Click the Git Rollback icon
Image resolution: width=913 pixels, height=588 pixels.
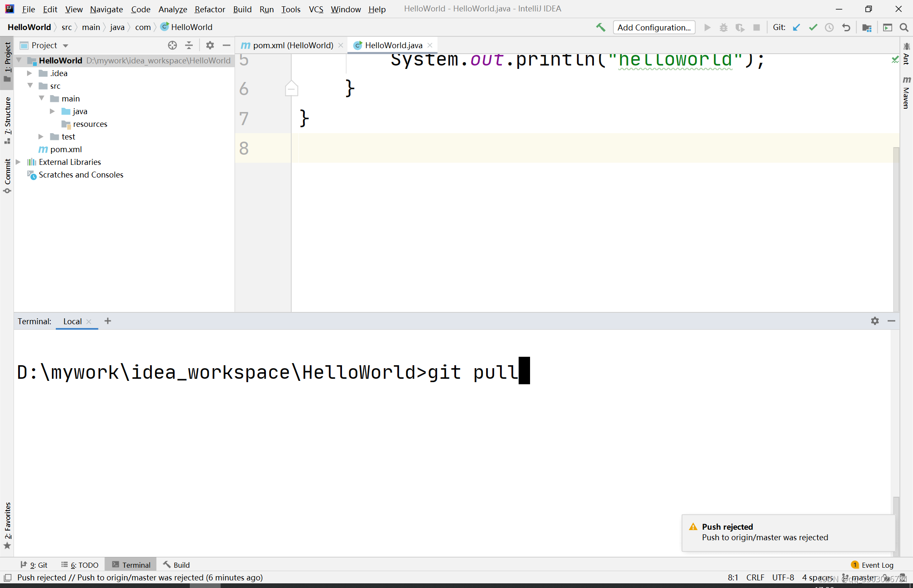click(x=846, y=27)
